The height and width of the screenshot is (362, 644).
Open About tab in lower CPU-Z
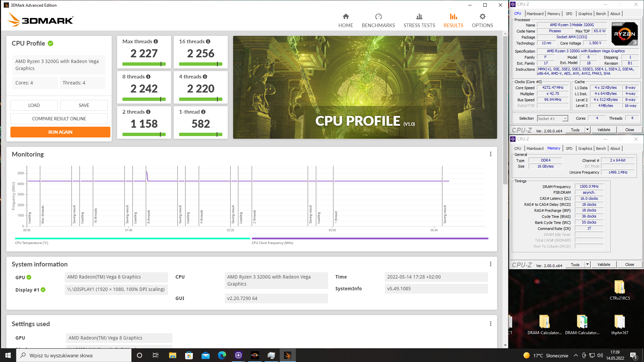click(615, 148)
